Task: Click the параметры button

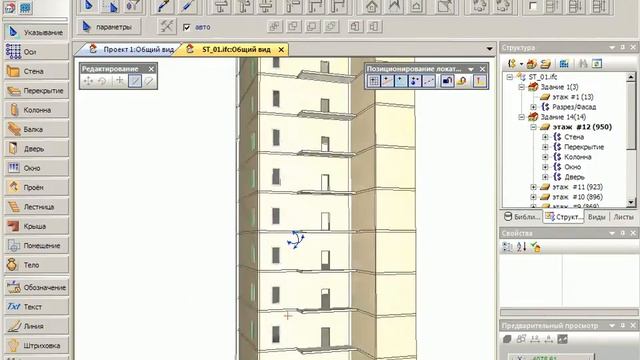Action: [109, 27]
